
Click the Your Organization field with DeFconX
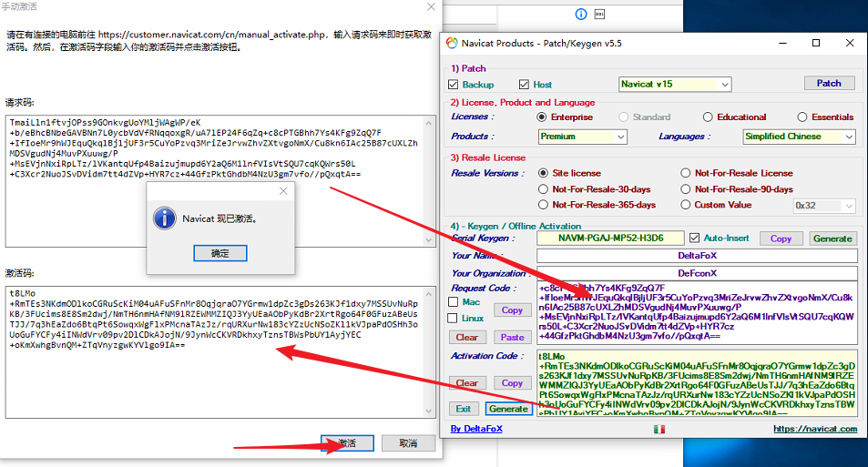[x=697, y=273]
